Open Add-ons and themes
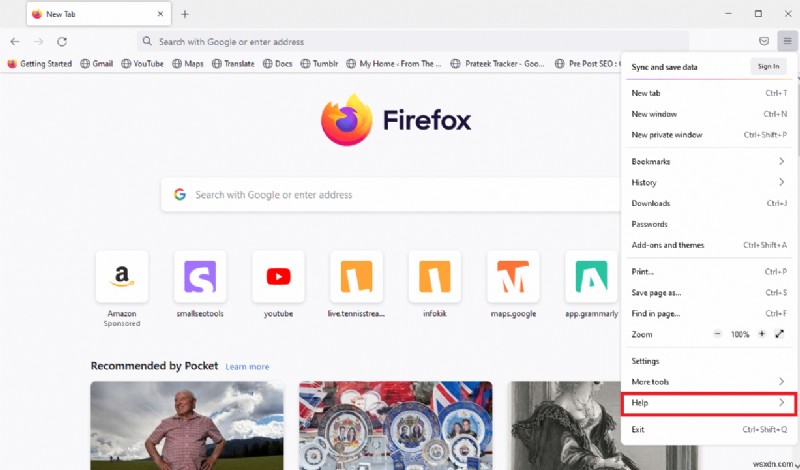The height and width of the screenshot is (470, 800). tap(709, 245)
